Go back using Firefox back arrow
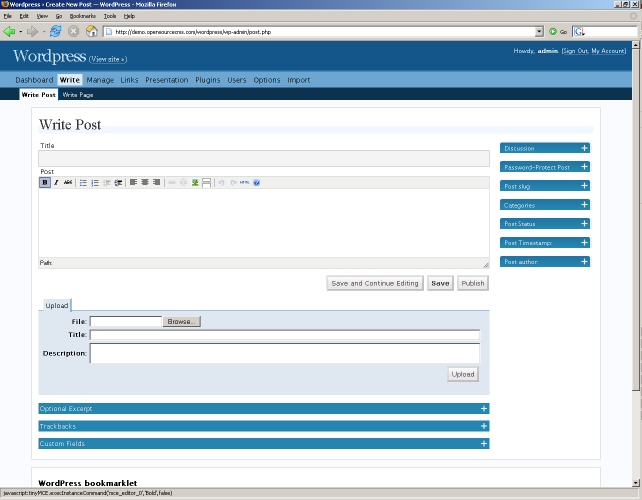 tap(9, 32)
